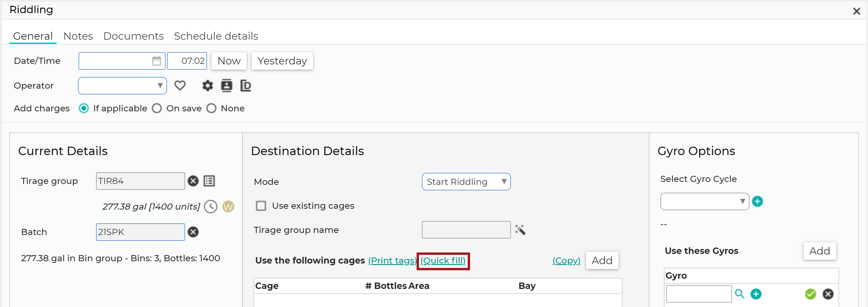
Task: Expand the Mode dropdown showing Start Riddling
Action: (466, 182)
